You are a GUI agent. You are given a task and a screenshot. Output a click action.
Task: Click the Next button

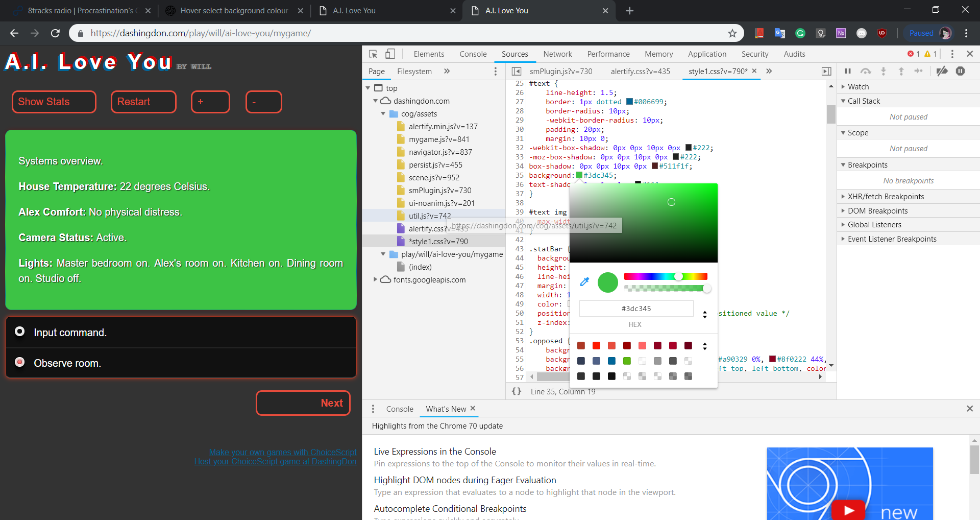click(303, 403)
